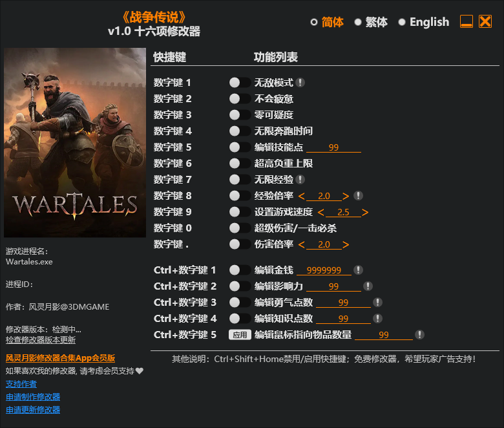Close the trainer with orange X
Viewport: 504px width, 428px height.
pyautogui.click(x=485, y=21)
